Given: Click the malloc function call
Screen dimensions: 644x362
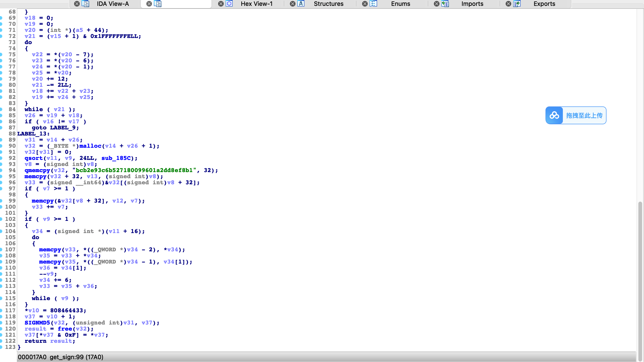Looking at the screenshot, I should [90, 146].
